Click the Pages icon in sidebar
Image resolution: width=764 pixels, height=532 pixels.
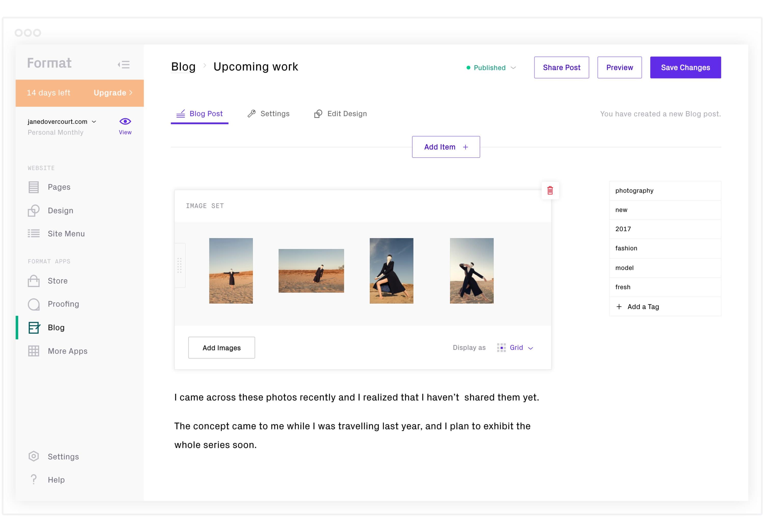tap(34, 187)
